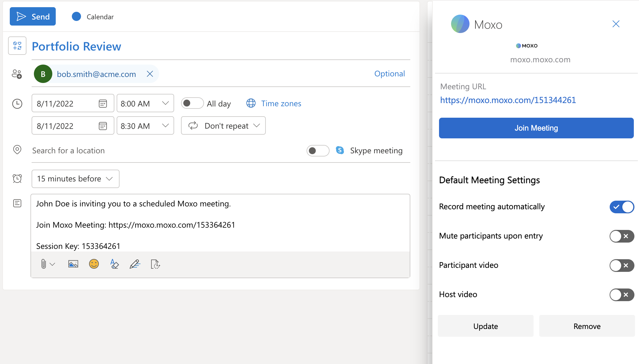Close the Moxo side panel
This screenshot has height=364, width=639.
(616, 24)
